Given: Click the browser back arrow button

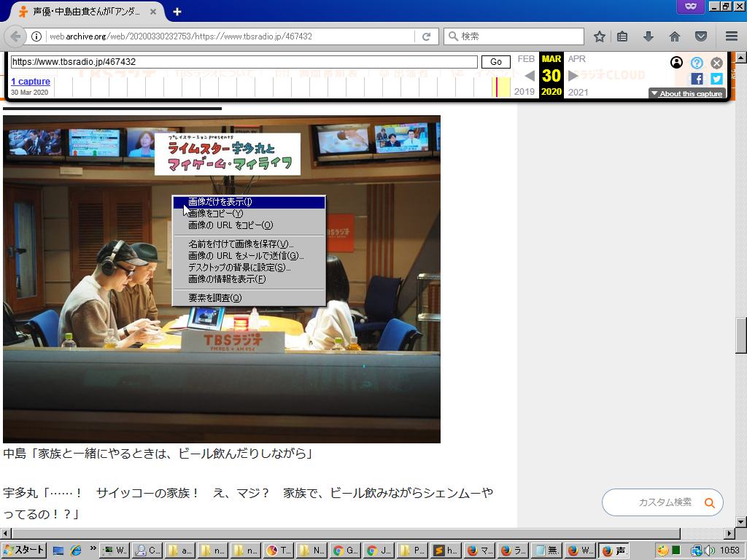Looking at the screenshot, I should (15, 36).
